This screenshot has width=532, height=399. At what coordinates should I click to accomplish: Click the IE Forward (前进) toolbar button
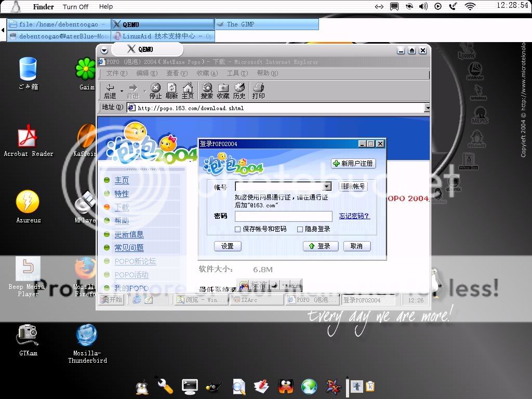click(x=133, y=91)
